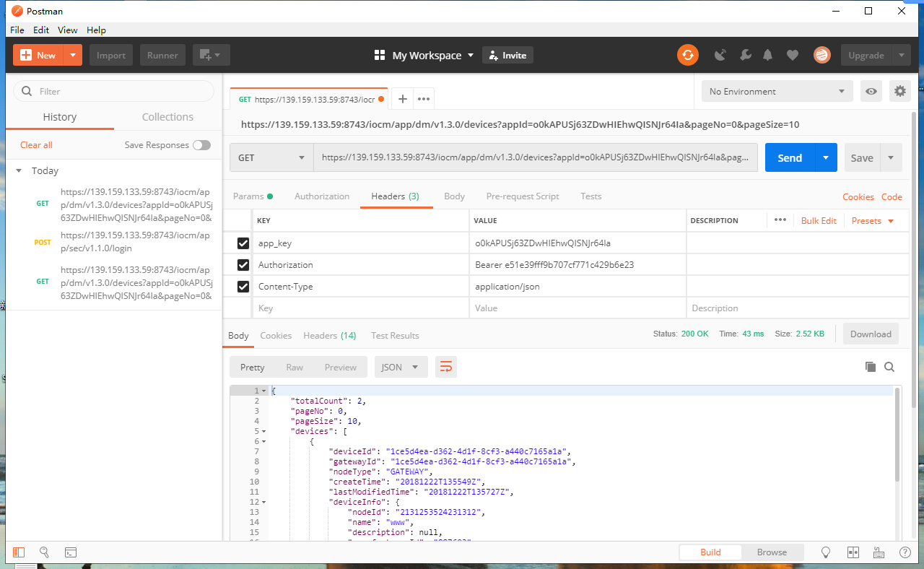Open the GET method dropdown
Viewport: 924px width, 569px height.
tap(271, 157)
